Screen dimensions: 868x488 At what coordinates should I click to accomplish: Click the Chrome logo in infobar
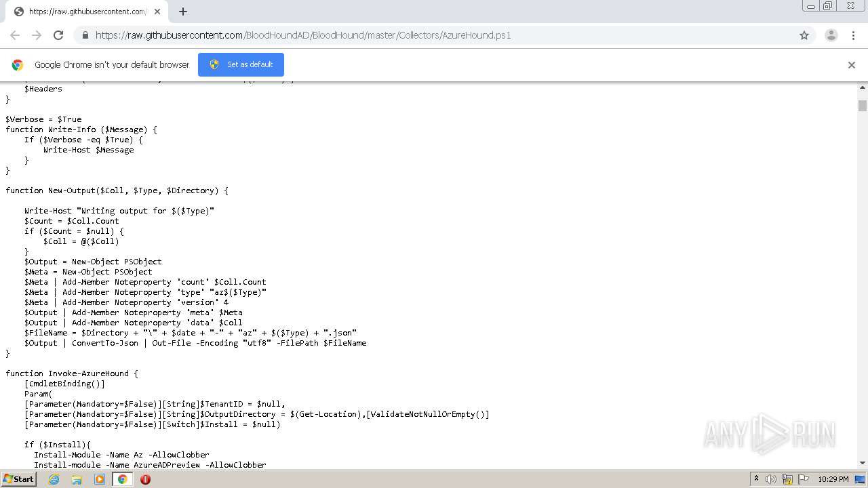(x=18, y=65)
